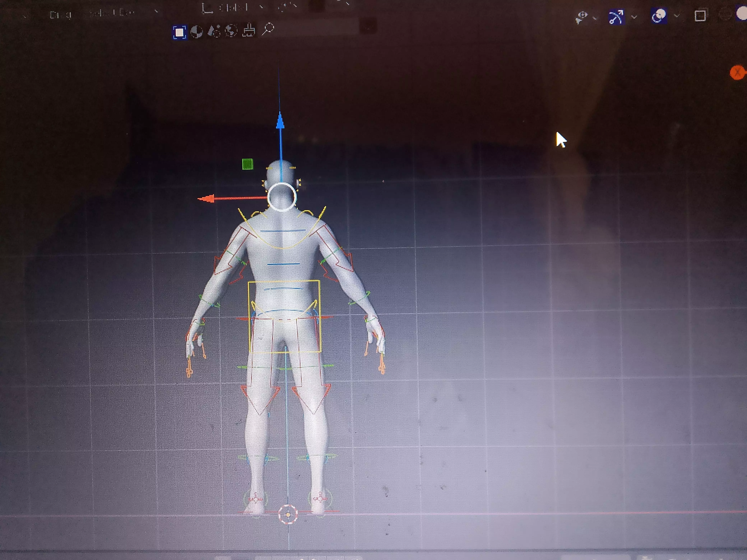
Task: Expand the overlays options chevron
Action: 677,16
